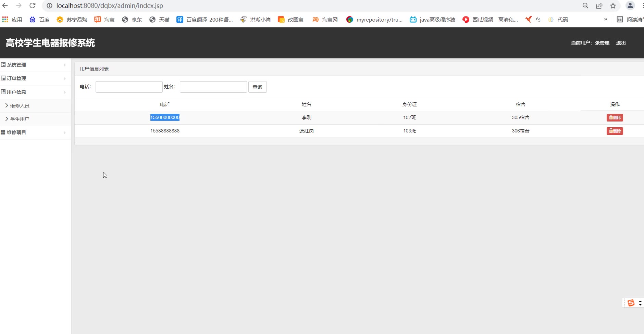Open the Apps (应用) bookmark shortcut

click(x=12, y=20)
